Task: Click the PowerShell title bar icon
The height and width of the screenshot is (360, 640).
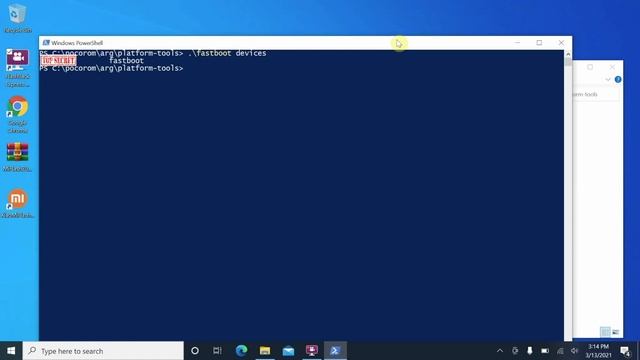Action: [46, 43]
